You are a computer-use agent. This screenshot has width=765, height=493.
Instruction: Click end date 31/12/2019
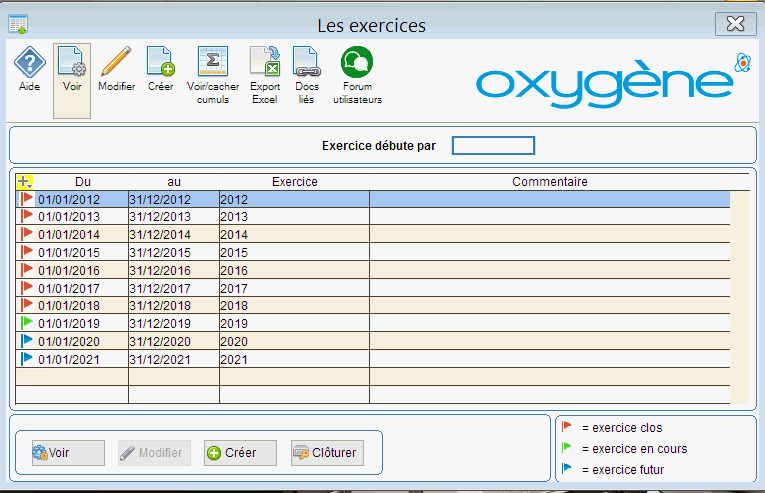160,324
